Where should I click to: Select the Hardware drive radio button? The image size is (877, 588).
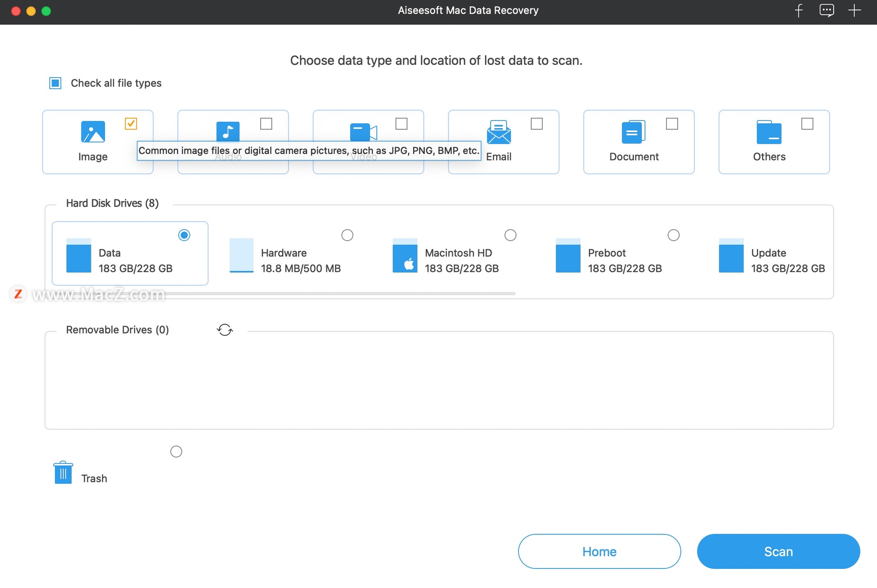point(347,235)
